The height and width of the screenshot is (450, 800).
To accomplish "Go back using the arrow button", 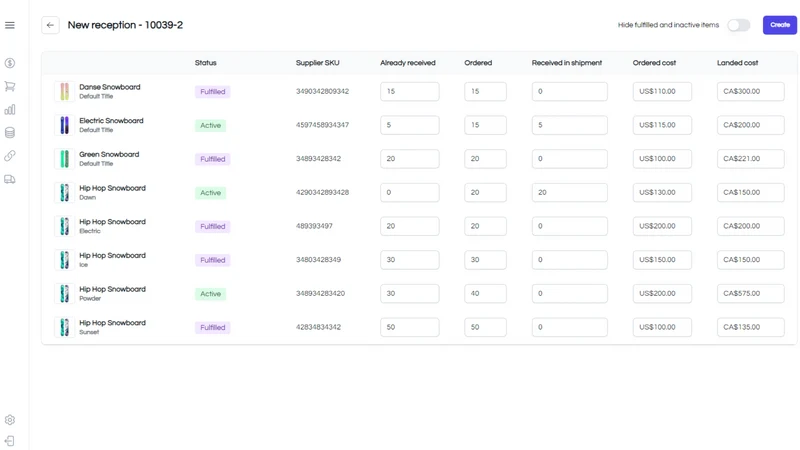I will pyautogui.click(x=50, y=25).
